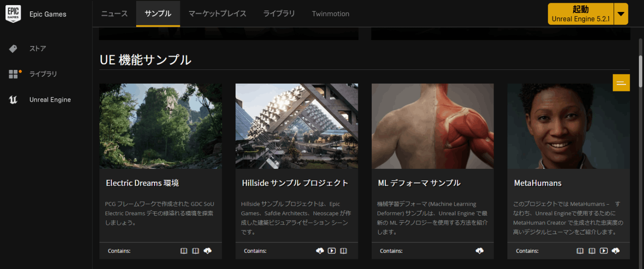Screen dimensions: 644x269
Task: Click MetaHumans card description text
Action: (568, 218)
